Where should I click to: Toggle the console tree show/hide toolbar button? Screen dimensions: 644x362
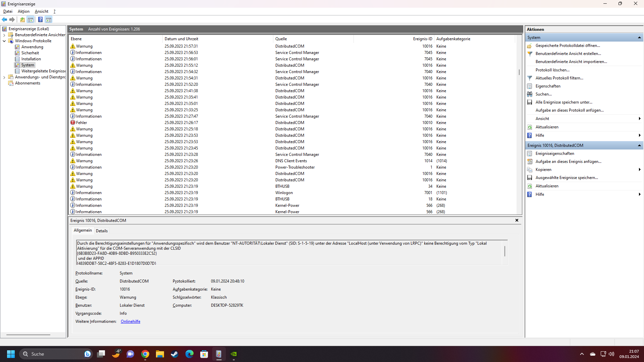[x=31, y=19]
